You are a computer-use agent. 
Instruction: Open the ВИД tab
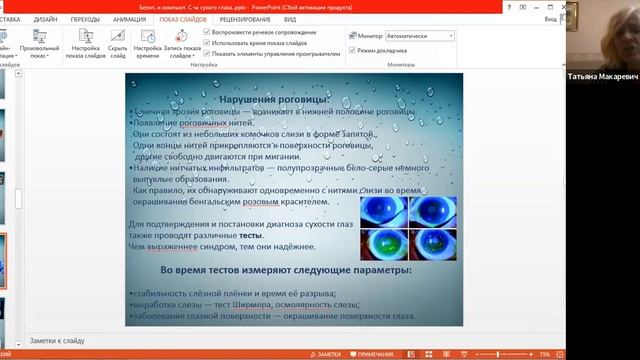coord(290,19)
